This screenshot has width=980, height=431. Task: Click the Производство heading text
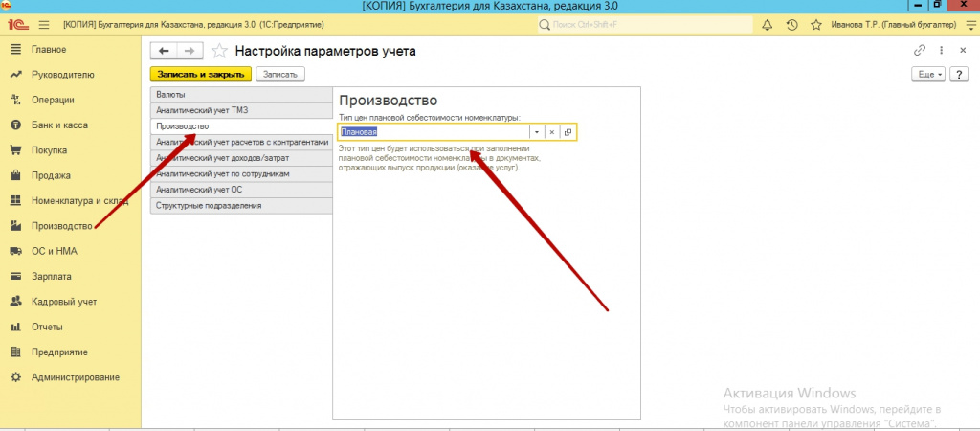click(388, 100)
